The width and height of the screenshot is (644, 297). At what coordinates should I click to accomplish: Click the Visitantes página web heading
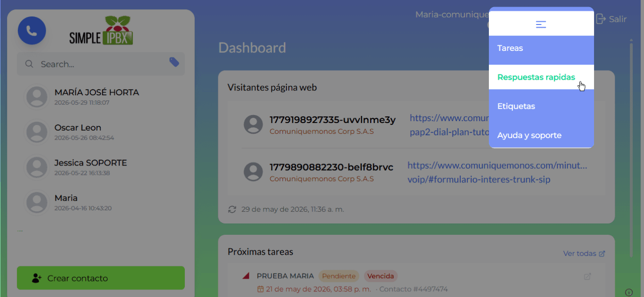click(272, 87)
